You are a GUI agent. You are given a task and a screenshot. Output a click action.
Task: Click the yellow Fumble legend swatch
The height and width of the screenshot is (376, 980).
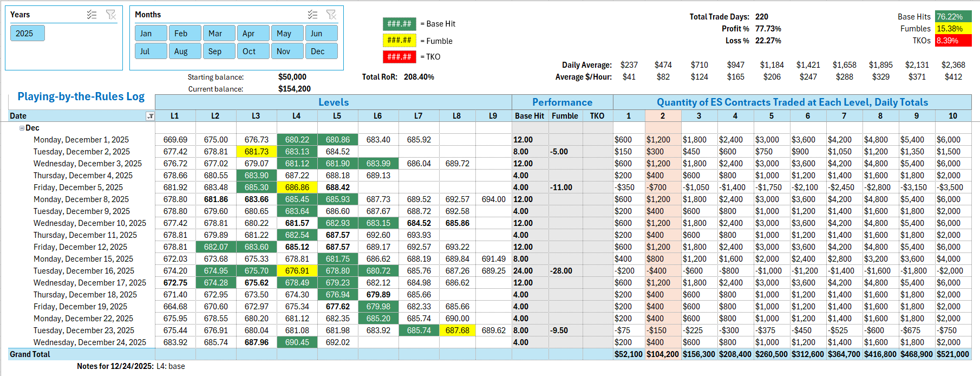click(399, 41)
